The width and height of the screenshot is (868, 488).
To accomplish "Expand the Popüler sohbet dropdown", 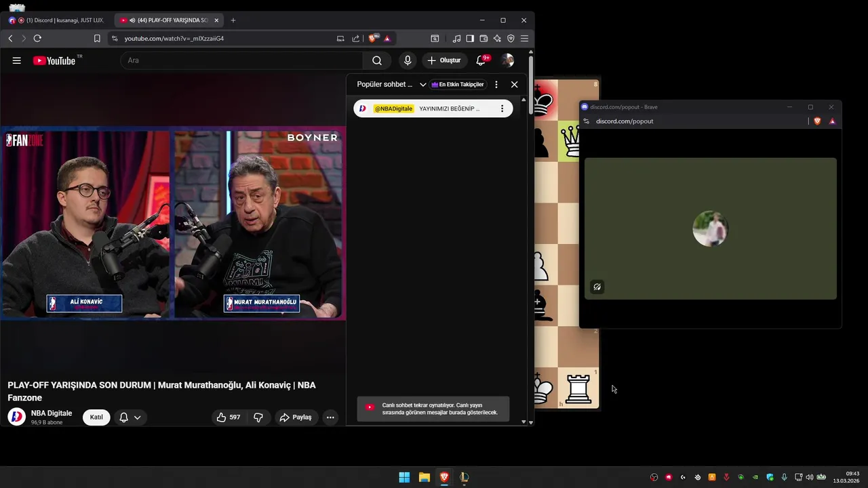I will pos(422,85).
